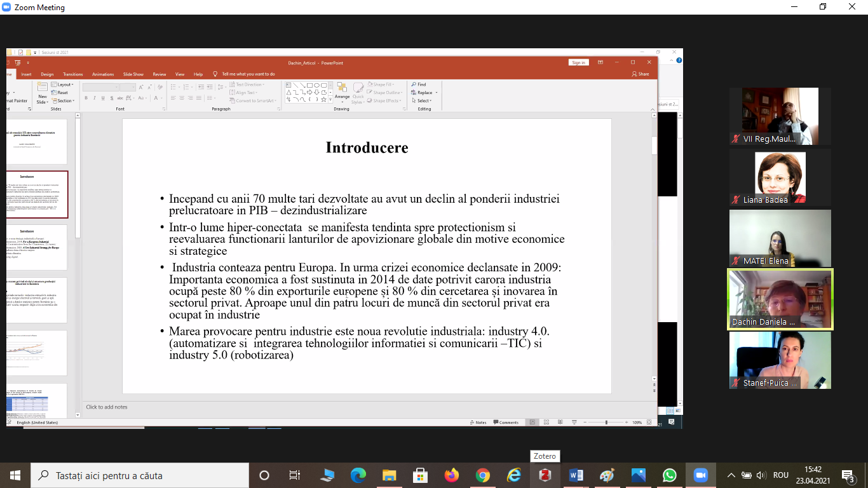
Task: Click the numbered list icon
Action: pyautogui.click(x=187, y=87)
